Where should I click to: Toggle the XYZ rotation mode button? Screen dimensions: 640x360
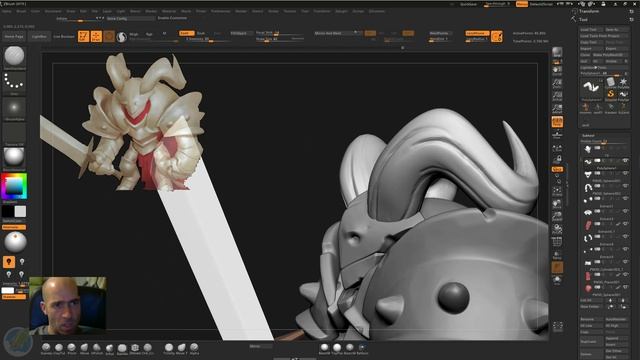coord(557,169)
